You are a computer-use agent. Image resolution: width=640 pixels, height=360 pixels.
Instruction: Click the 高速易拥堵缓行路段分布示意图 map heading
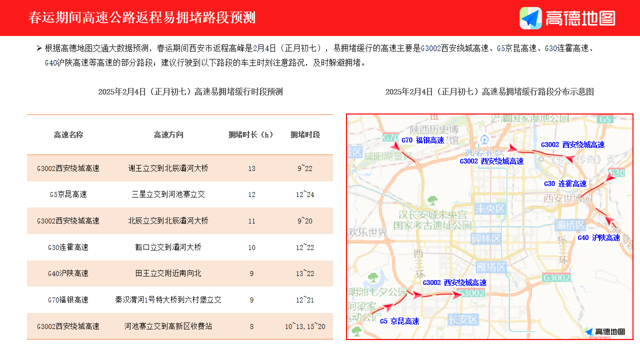tap(489, 92)
